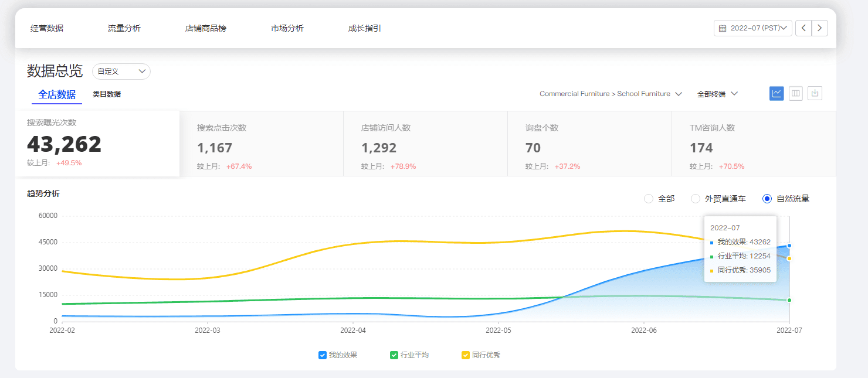Click the blue 2022-07 data point
The width and height of the screenshot is (868, 378).
(789, 246)
